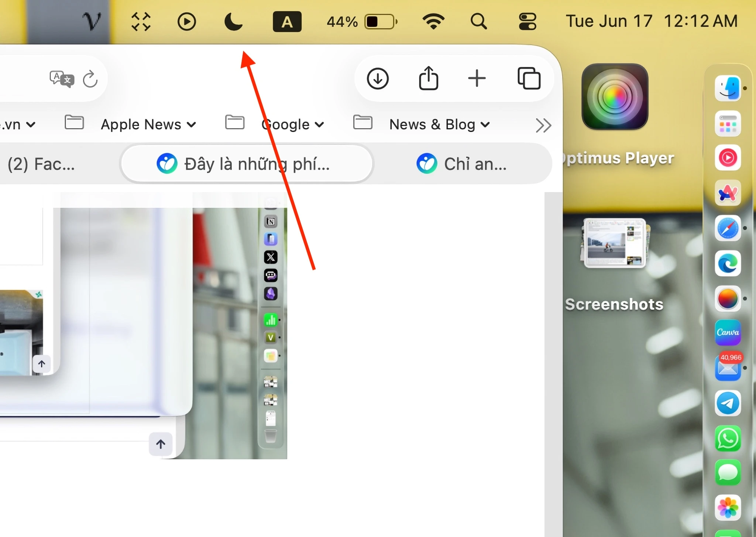Click the Trash icon in embedded dock image
Image resolution: width=756 pixels, height=537 pixels.
click(x=271, y=435)
